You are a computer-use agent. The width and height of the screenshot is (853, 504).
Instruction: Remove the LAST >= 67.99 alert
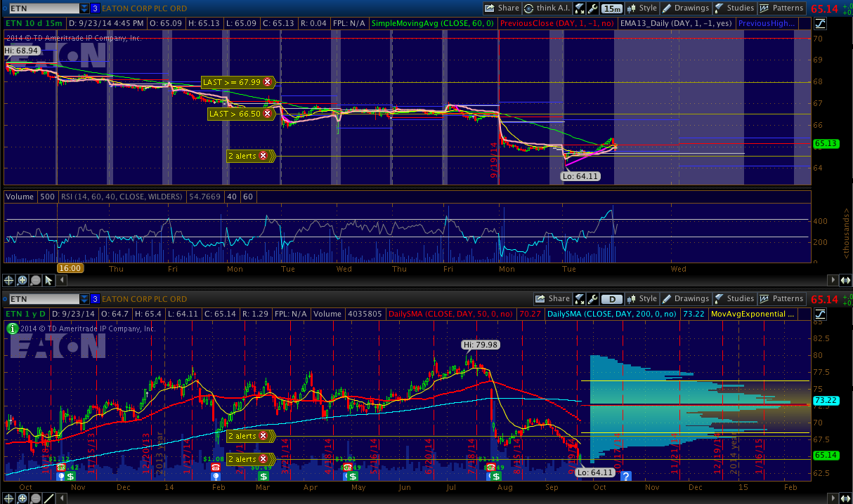click(267, 82)
